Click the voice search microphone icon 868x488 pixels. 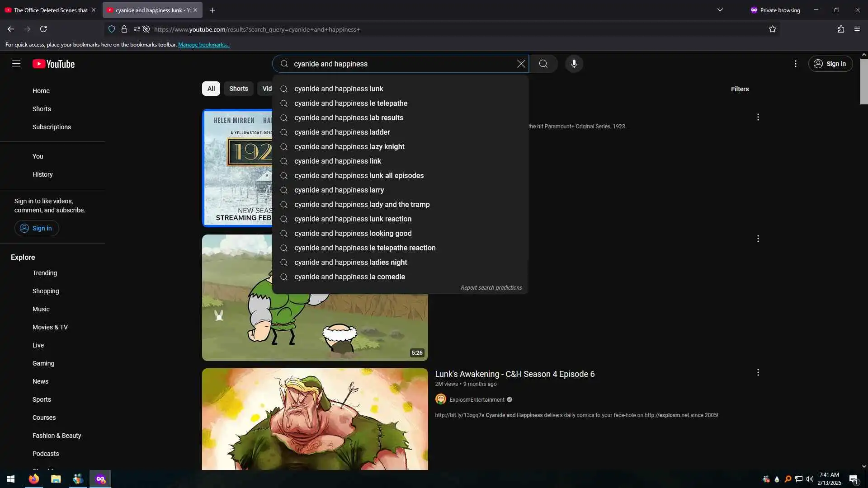(x=574, y=64)
